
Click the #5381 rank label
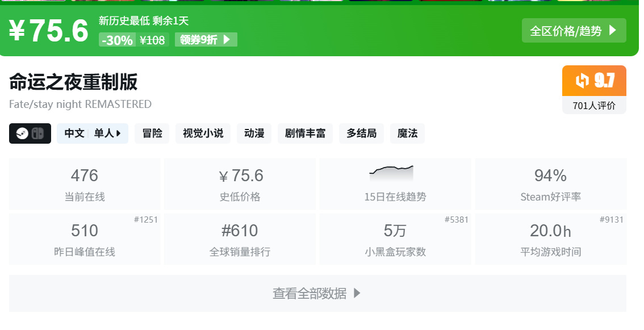click(x=456, y=219)
